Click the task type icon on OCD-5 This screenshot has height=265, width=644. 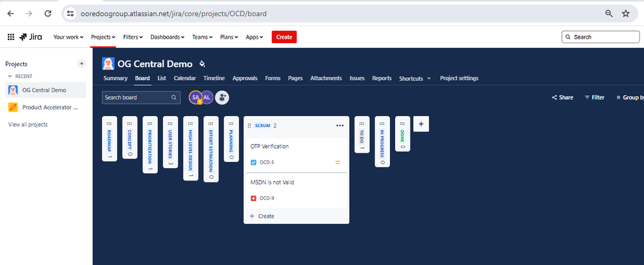click(x=253, y=162)
